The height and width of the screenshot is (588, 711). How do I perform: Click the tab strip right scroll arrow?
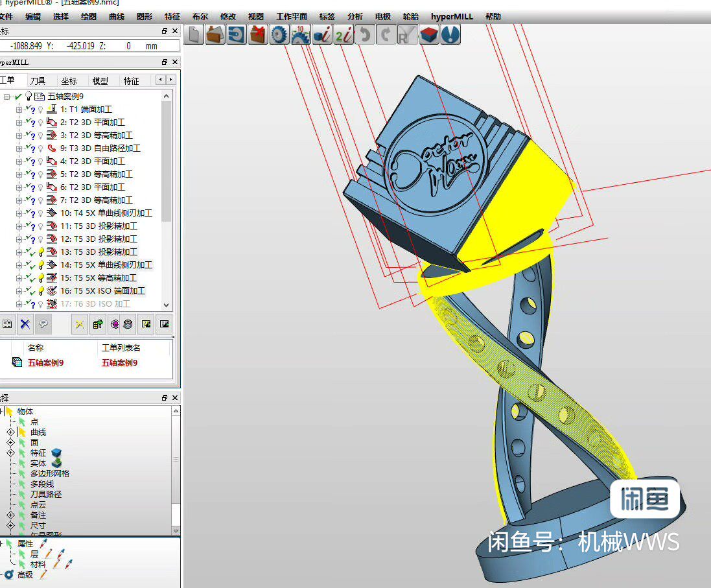[x=170, y=80]
